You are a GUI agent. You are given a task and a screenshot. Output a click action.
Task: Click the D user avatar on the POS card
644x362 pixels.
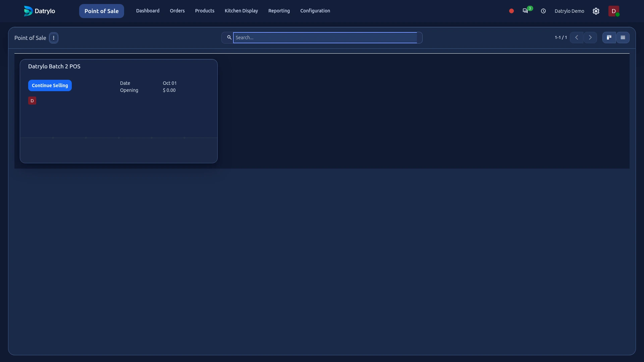(32, 101)
